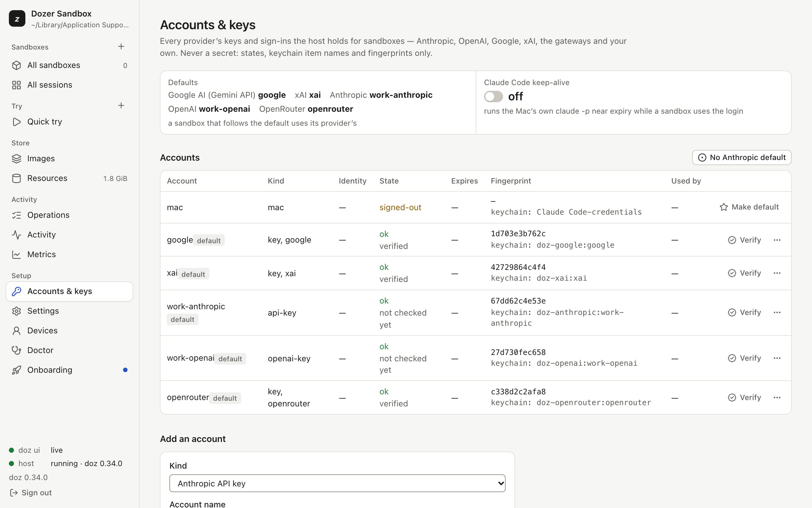Click fingerprint c338d2c2afa8
This screenshot has height=508, width=812.
(518, 392)
